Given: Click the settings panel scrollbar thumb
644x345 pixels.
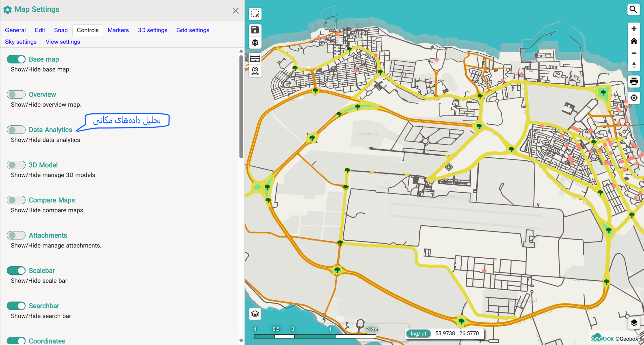Looking at the screenshot, I should tap(241, 107).
